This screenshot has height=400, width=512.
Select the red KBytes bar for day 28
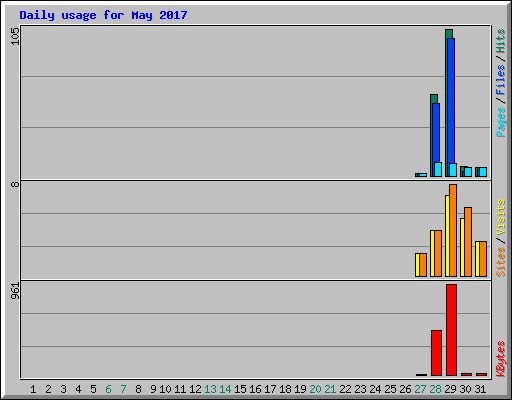(436, 353)
